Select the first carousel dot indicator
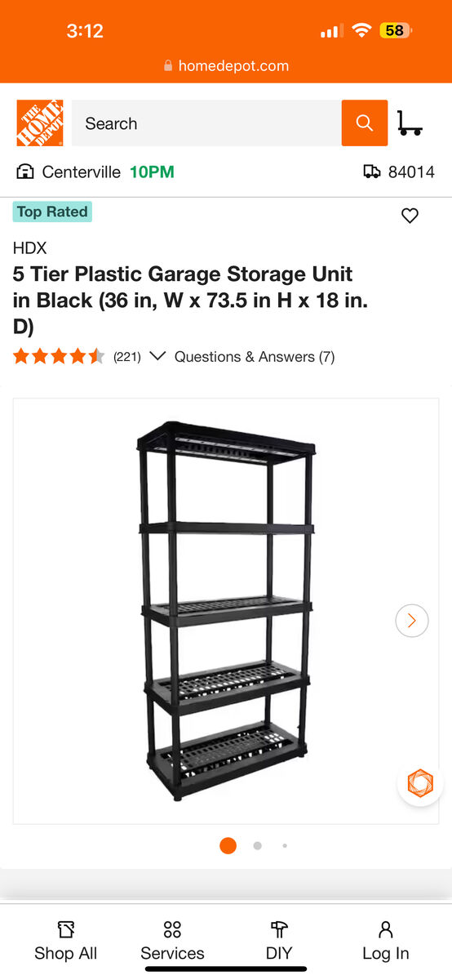 pos(228,845)
